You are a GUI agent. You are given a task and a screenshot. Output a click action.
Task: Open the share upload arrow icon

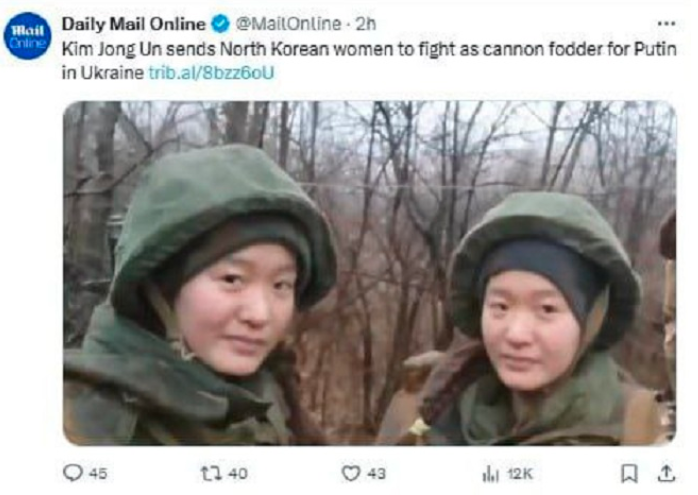[x=666, y=473]
